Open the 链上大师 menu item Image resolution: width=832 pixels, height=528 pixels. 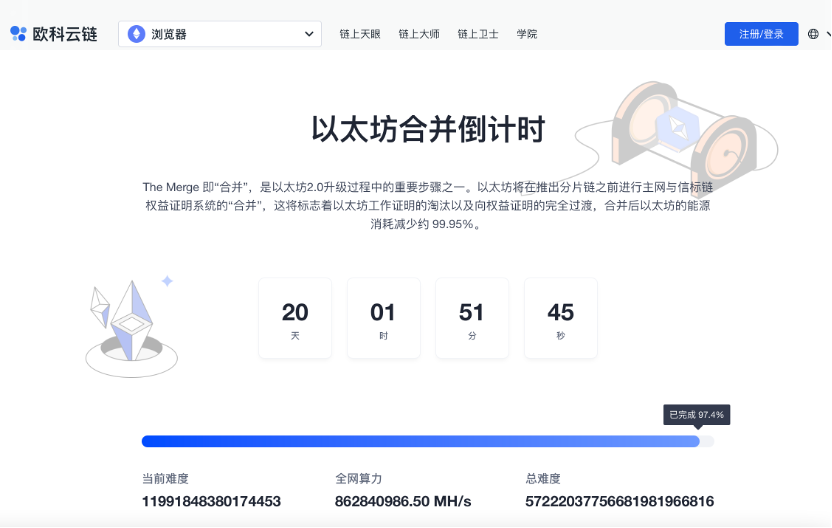tap(419, 34)
